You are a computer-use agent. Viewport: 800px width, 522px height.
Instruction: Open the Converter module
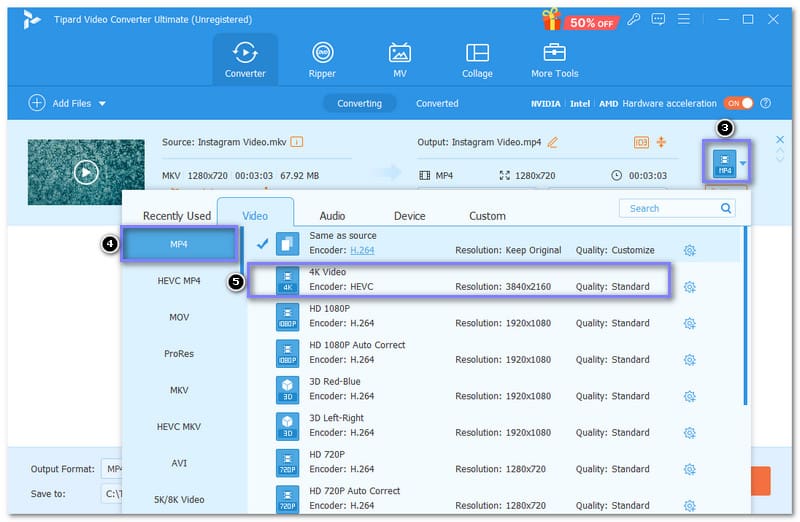(245, 60)
